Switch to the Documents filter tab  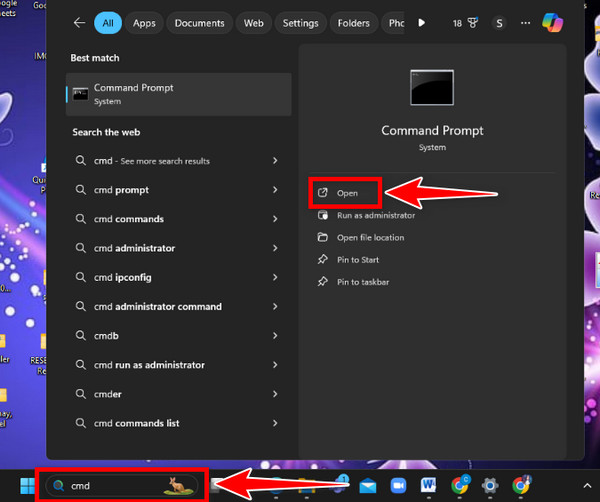coord(199,23)
